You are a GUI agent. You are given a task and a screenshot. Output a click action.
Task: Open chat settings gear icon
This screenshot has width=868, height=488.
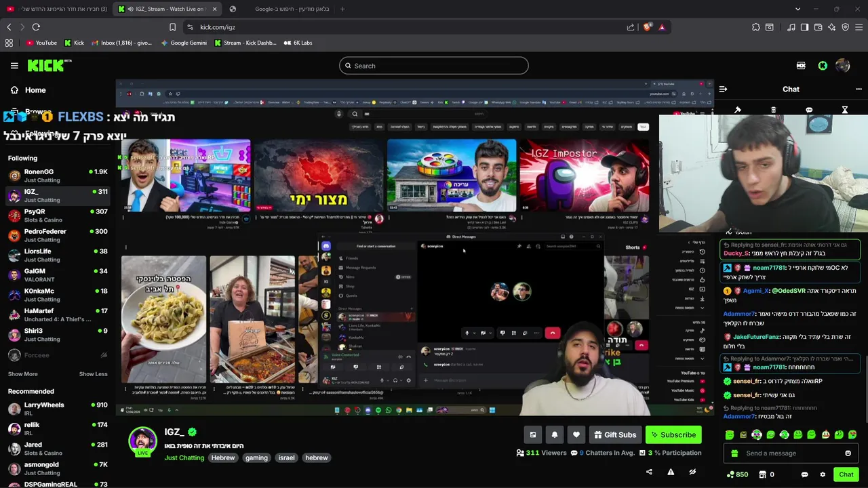(x=823, y=474)
